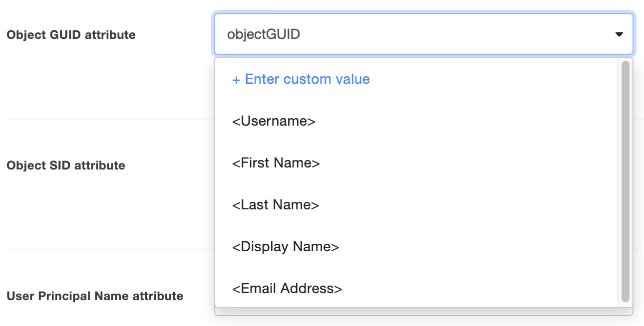The image size is (644, 326).
Task: Click the User Principal Name attribute label
Action: point(95,296)
